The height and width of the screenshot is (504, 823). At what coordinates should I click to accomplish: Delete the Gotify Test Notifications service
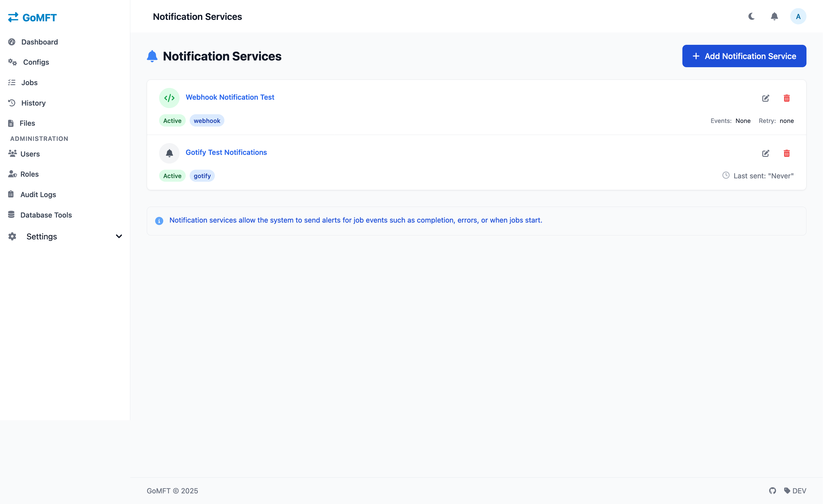click(787, 153)
